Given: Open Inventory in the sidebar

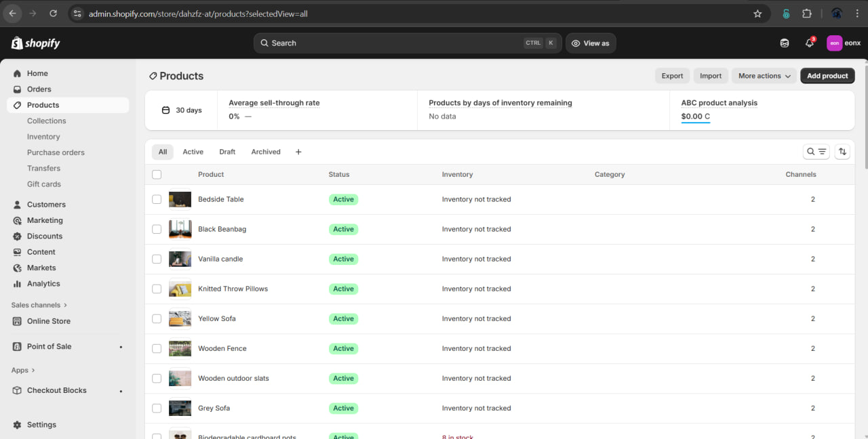Looking at the screenshot, I should pos(43,137).
